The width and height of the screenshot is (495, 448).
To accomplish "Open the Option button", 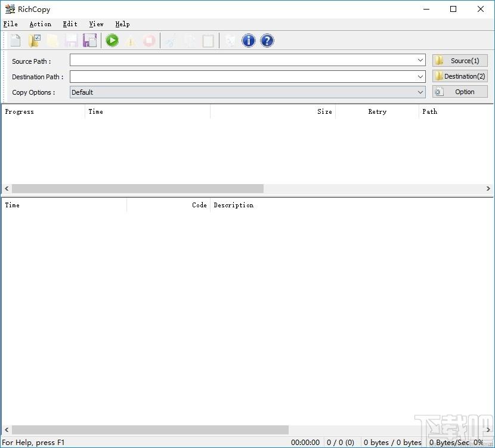I will click(x=460, y=92).
